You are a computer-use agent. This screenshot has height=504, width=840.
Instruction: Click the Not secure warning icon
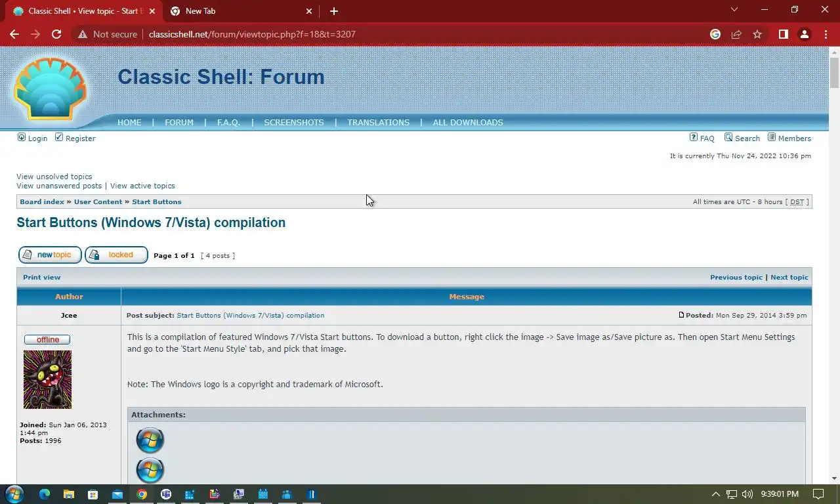(x=83, y=34)
